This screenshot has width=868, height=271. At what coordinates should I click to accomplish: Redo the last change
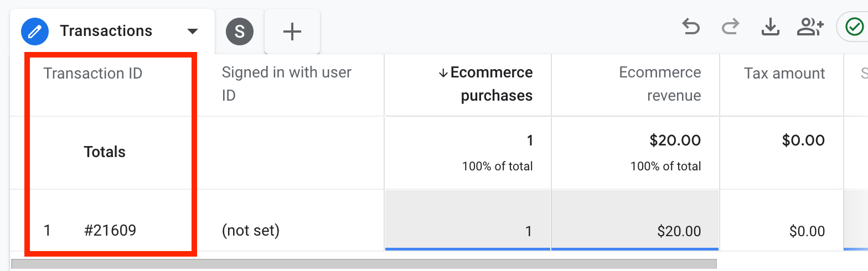coord(731,27)
